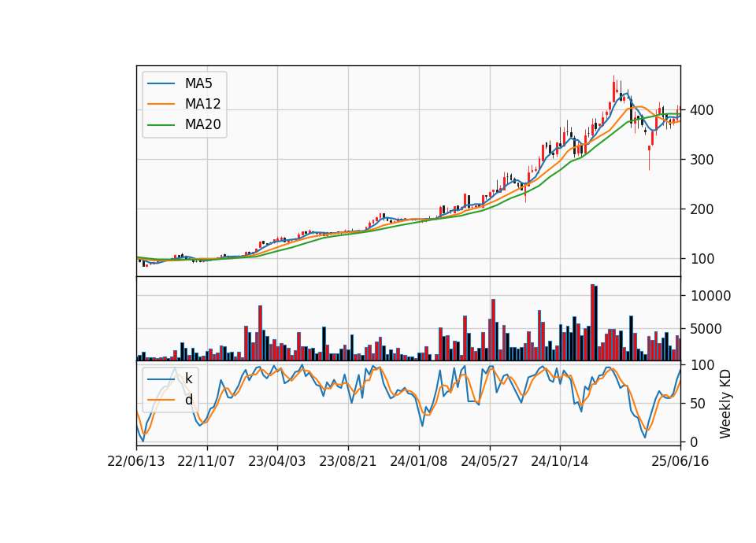This screenshot has height=543, width=756.
Task: Click the Weekly KD axis title
Action: pyautogui.click(x=725, y=404)
